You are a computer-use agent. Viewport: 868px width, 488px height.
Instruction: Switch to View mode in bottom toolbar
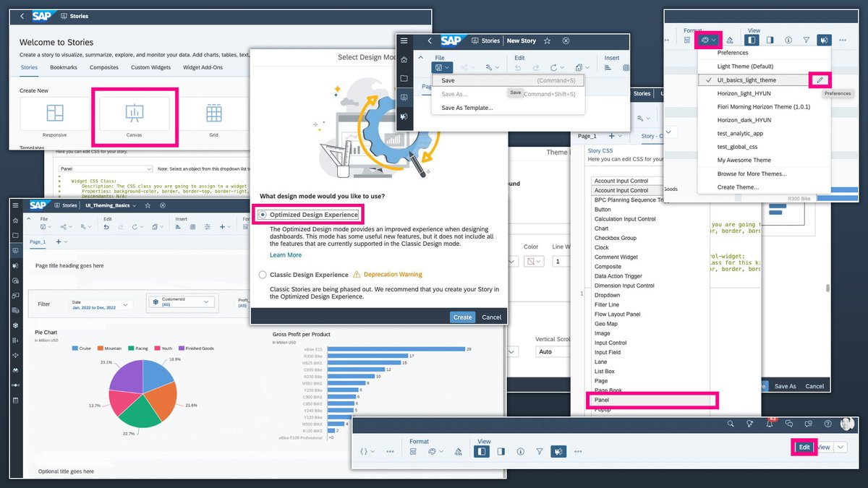[824, 447]
